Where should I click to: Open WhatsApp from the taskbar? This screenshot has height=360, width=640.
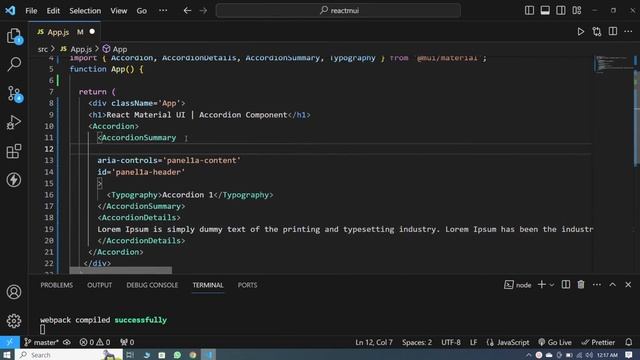coord(177,355)
